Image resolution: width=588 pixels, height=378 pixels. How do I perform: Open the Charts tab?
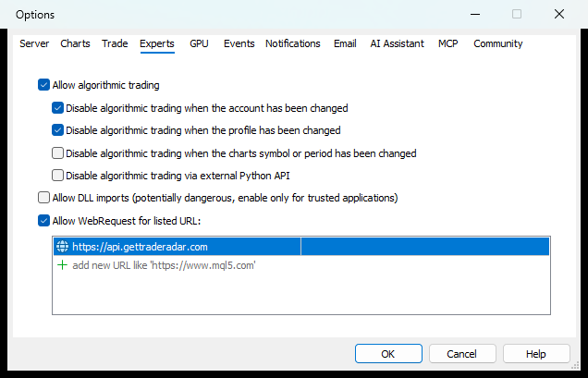[x=75, y=43]
